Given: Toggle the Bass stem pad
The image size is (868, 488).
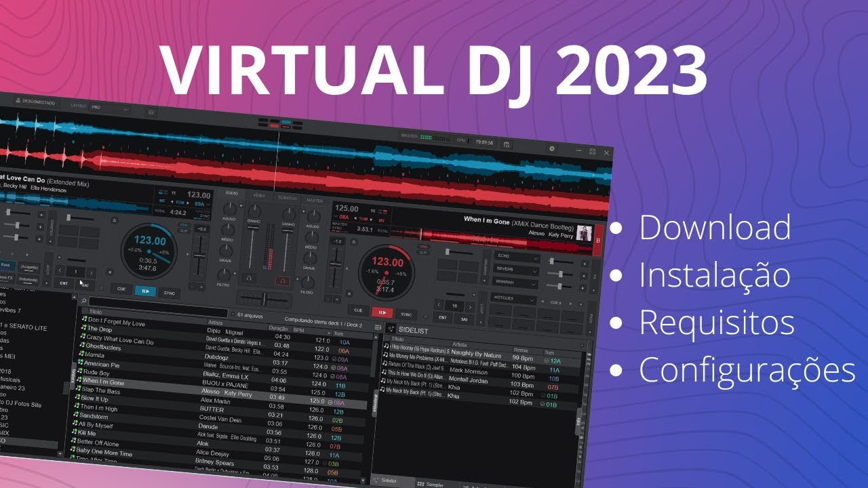Looking at the screenshot, I should tap(7, 265).
